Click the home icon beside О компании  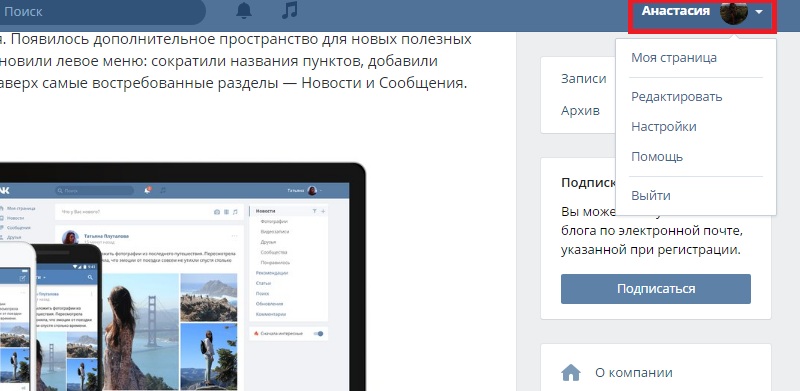(570, 373)
